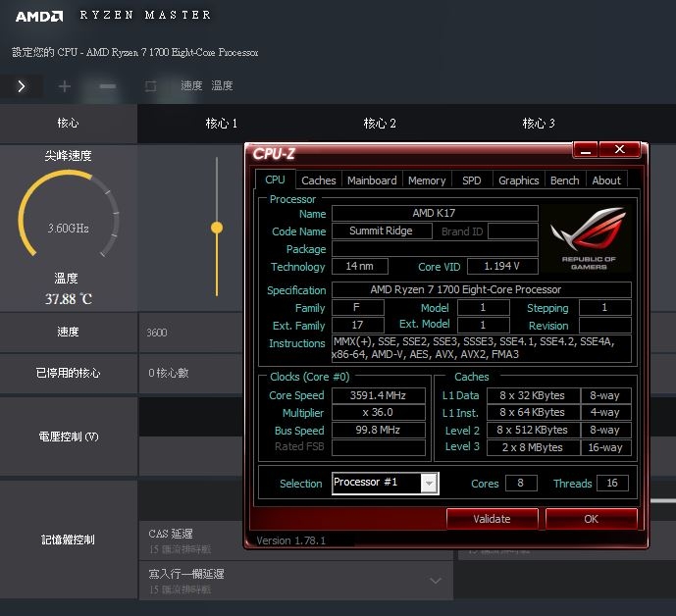Viewport: 676px width, 616px height.
Task: Click the Threads count field showing 16
Action: coord(612,484)
